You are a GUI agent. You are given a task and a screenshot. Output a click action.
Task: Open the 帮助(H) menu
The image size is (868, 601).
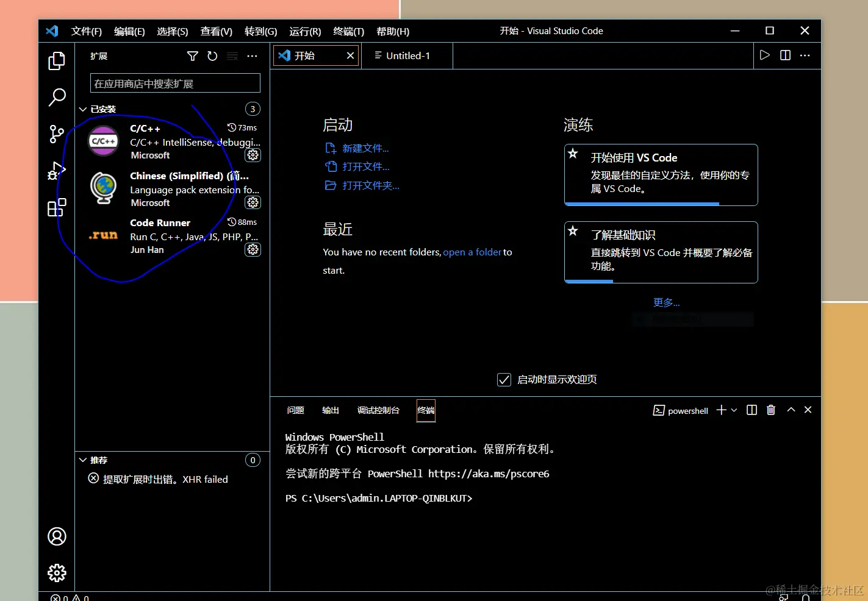click(393, 31)
